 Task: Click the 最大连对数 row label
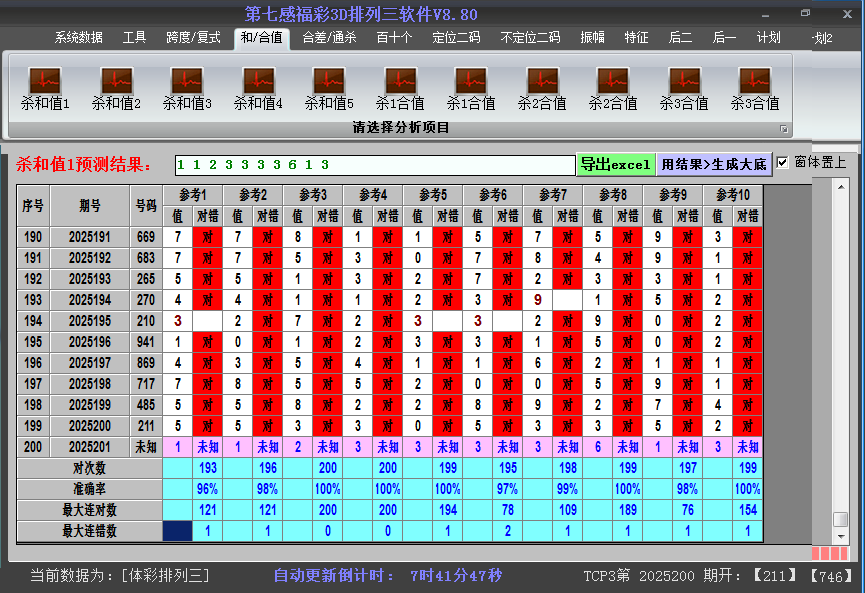click(89, 510)
